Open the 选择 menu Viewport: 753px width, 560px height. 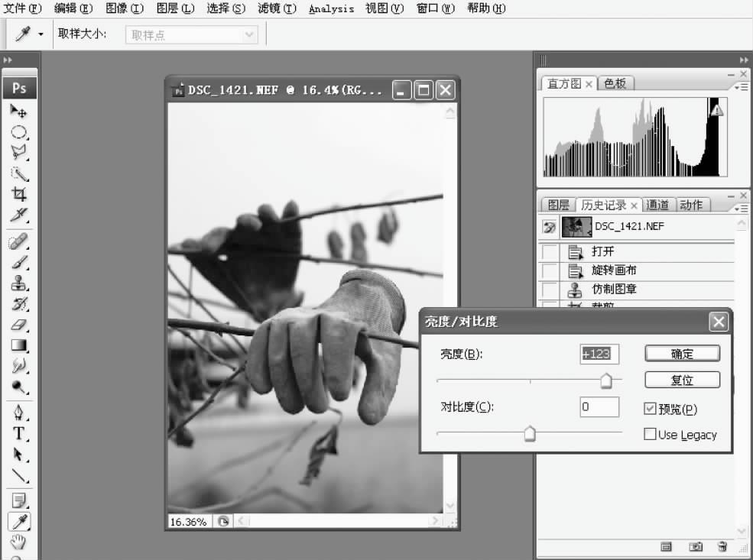226,8
